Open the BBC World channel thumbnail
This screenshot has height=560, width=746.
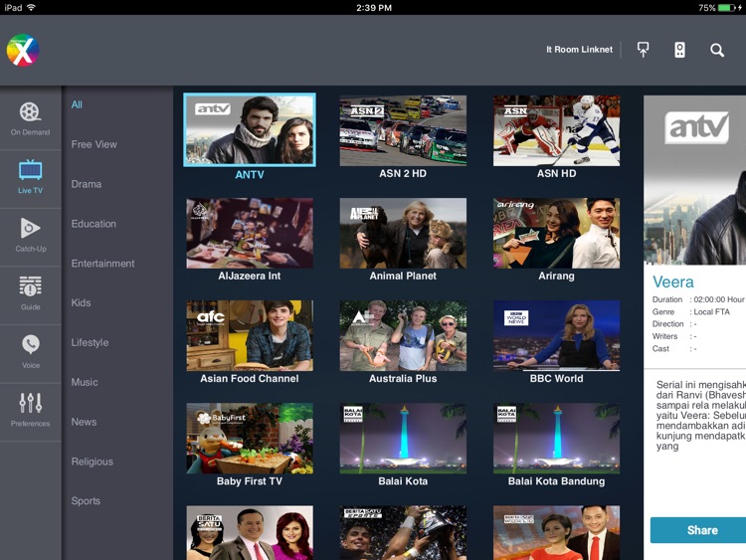click(x=556, y=335)
